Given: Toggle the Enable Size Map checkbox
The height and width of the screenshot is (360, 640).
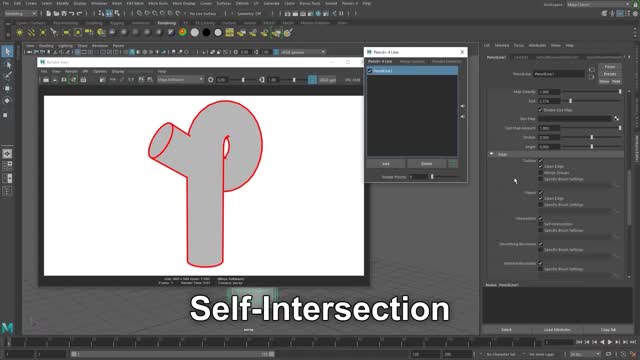Looking at the screenshot, I should 540,110.
